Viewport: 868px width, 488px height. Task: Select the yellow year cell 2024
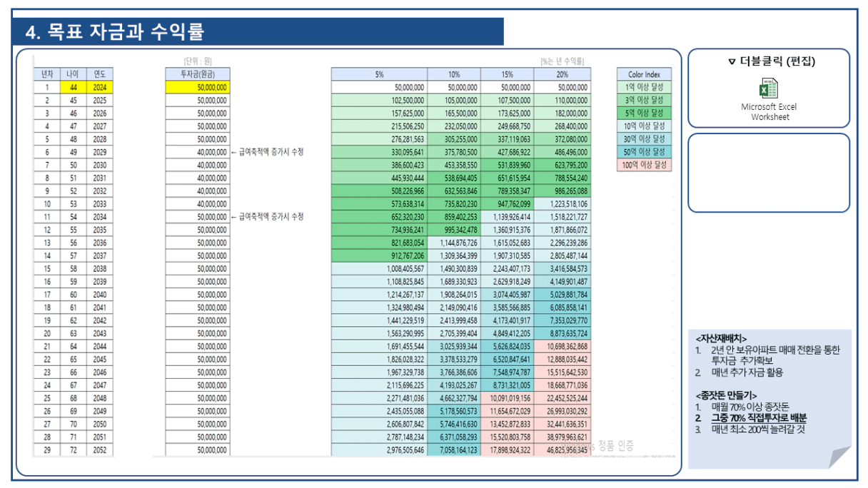(x=99, y=87)
